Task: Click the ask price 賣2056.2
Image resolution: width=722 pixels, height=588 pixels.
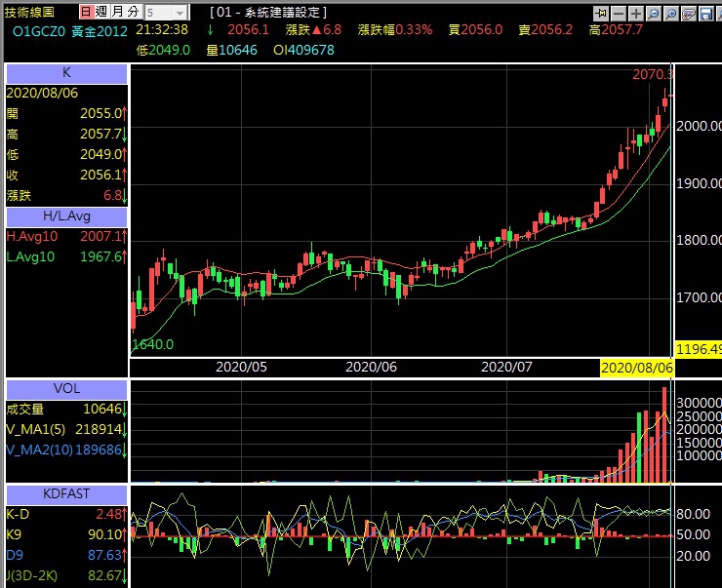Action: coord(545,30)
